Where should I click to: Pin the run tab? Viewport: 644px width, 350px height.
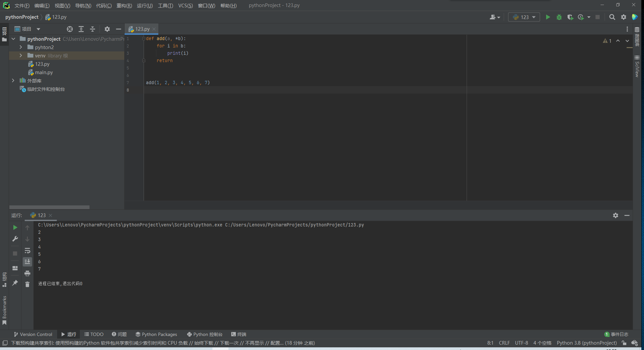pos(15,283)
